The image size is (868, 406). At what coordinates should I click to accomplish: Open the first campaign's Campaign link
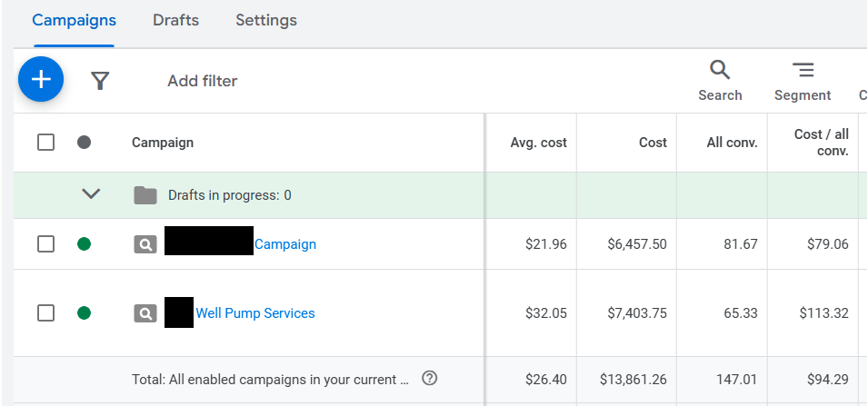285,244
